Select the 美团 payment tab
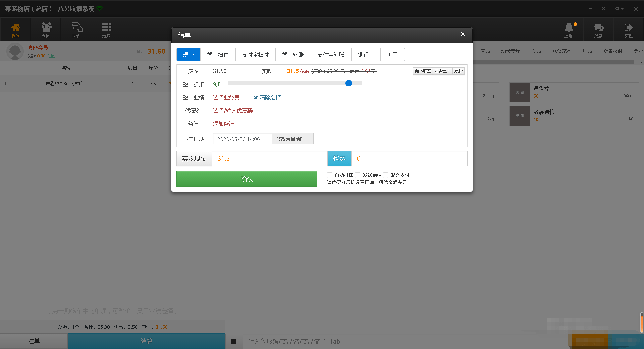Viewport: 644px width, 349px height. pyautogui.click(x=392, y=55)
